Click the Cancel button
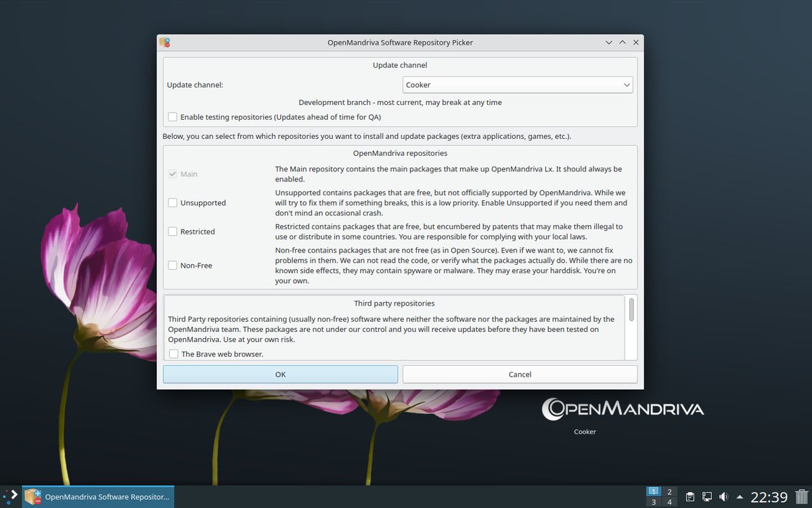This screenshot has width=812, height=508. click(x=520, y=375)
